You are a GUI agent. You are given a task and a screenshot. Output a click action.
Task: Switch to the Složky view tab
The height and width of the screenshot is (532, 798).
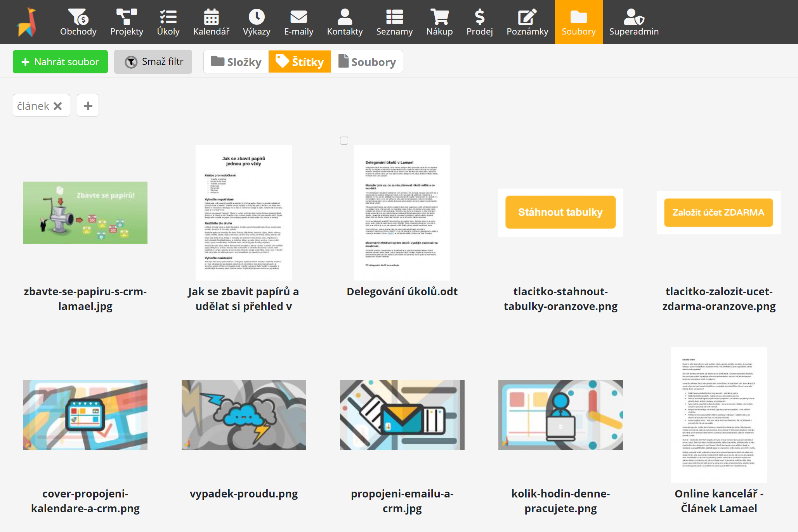[x=236, y=62]
